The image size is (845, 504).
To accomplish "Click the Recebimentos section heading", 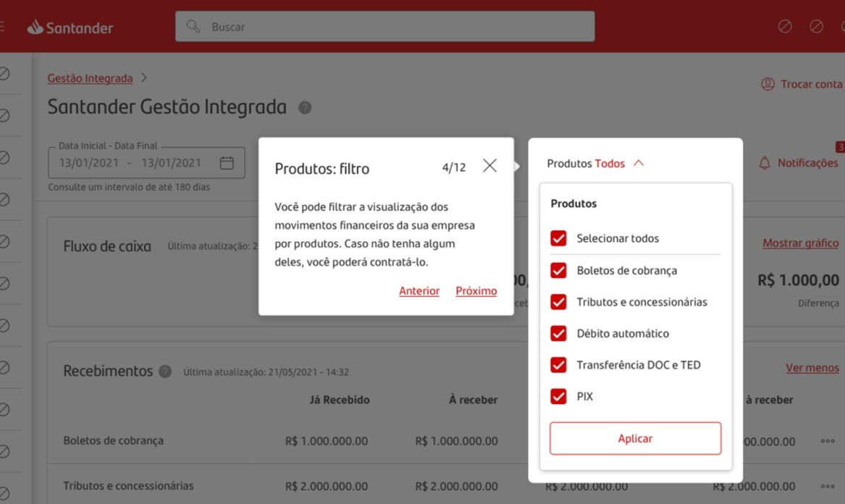I will pos(109,371).
